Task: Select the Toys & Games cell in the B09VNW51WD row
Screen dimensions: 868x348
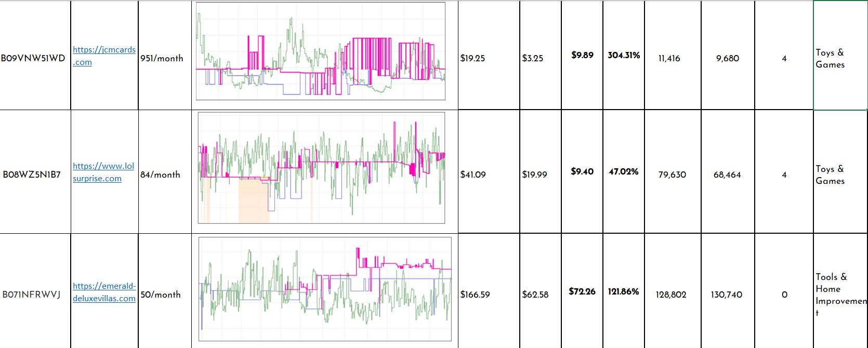Action: (840, 55)
